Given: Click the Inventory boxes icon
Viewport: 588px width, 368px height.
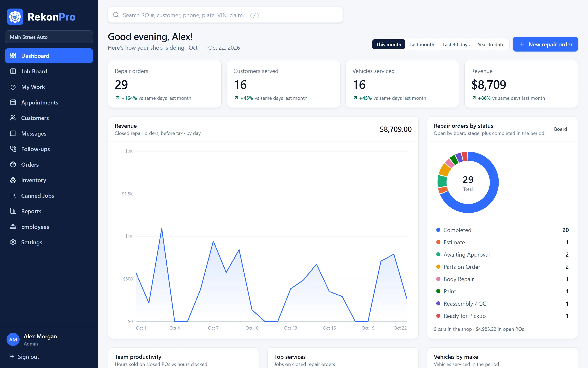Looking at the screenshot, I should [x=13, y=180].
